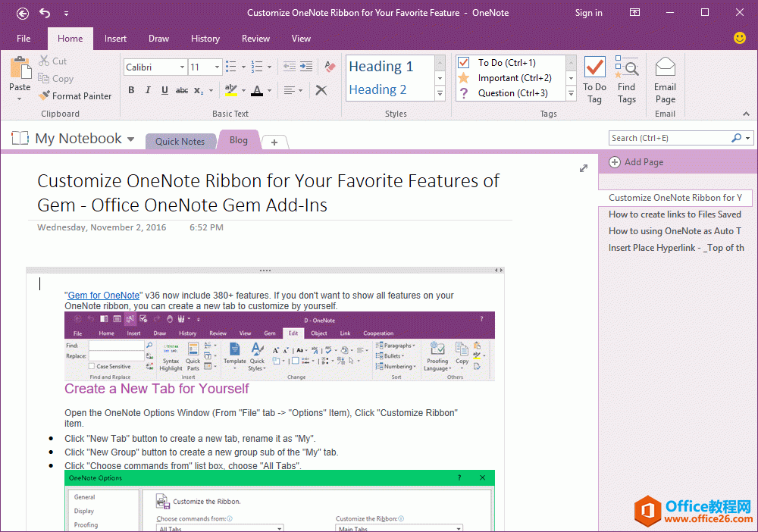Open page 'How to using OneNote as Auto T'
Viewport: 758px width, 532px height.
click(x=675, y=231)
